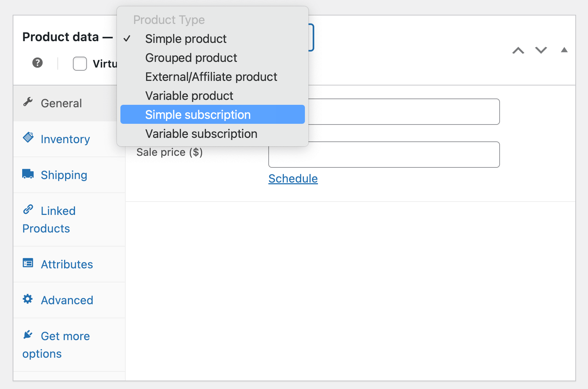Collapse the panel using the small triangle
The height and width of the screenshot is (389, 588).
pos(564,50)
